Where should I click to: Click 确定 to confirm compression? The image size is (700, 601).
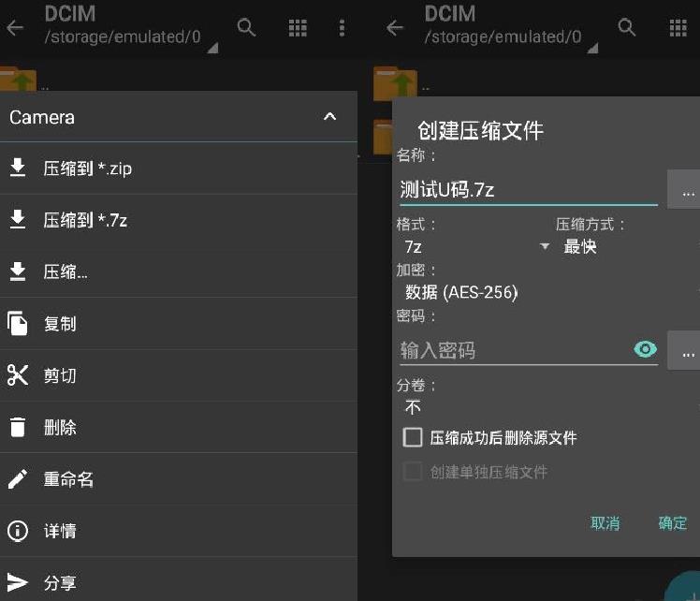coord(673,523)
